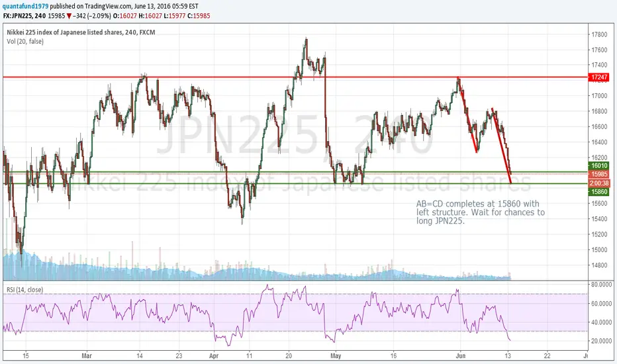617x364 pixels.
Task: Click the 17600 price axis label
Action: point(599,50)
